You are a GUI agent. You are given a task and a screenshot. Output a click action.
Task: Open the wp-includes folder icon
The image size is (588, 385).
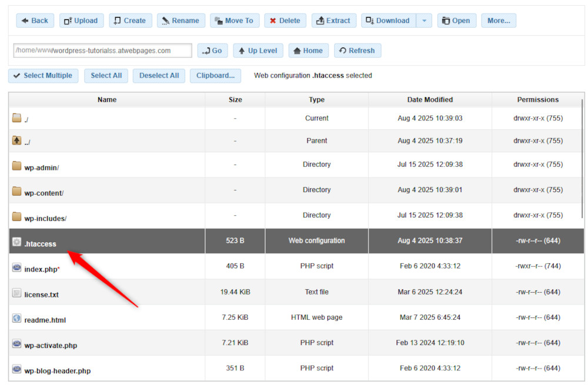(16, 216)
